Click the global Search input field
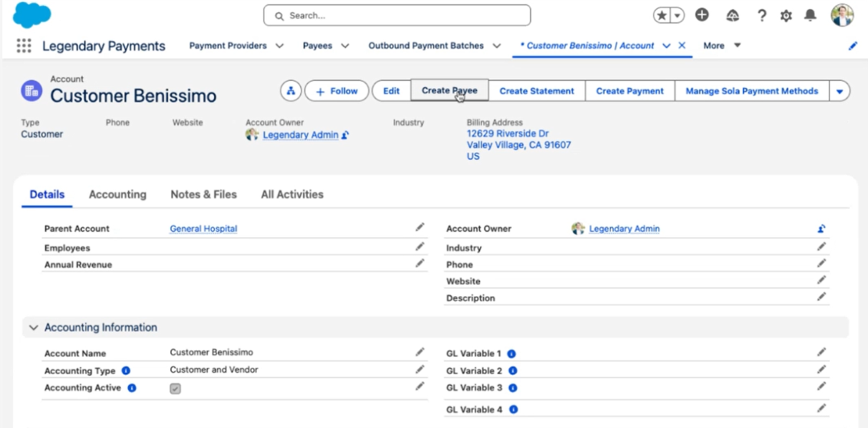Image resolution: width=868 pixels, height=428 pixels. [x=397, y=16]
